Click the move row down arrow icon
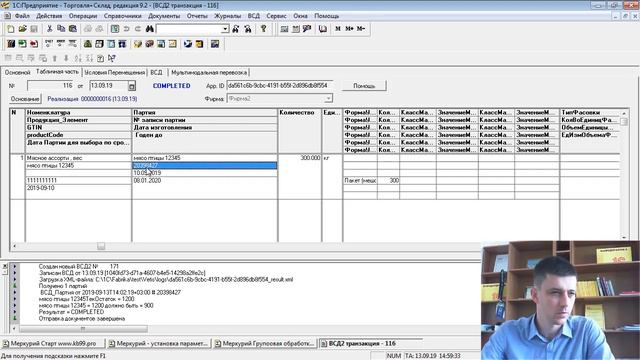 [66, 58]
